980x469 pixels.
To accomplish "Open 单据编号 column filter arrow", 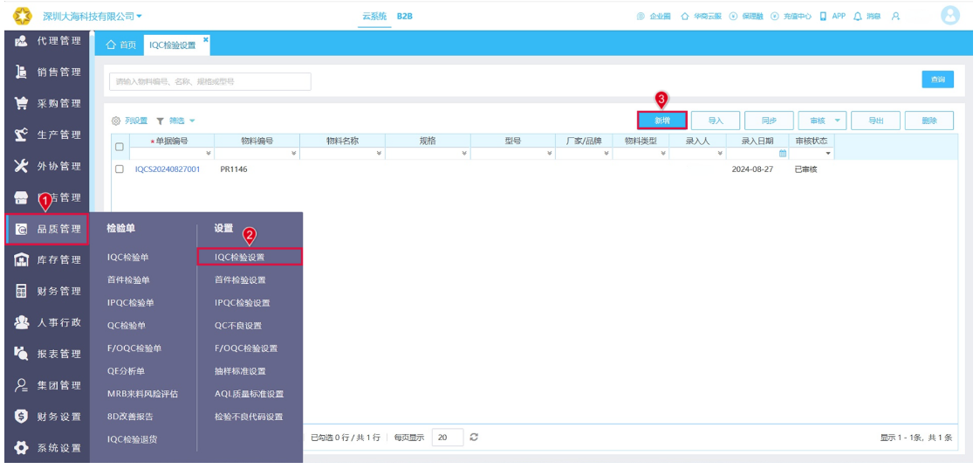I will [x=208, y=153].
